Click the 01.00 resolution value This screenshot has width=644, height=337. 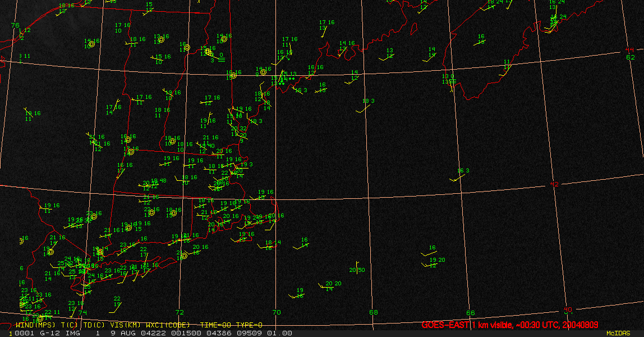click(x=279, y=333)
